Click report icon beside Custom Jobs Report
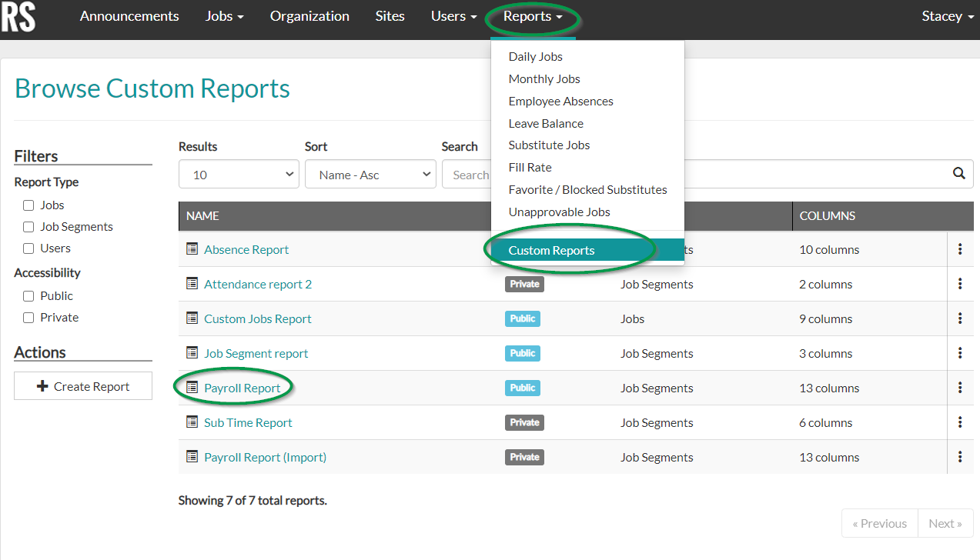 (192, 318)
